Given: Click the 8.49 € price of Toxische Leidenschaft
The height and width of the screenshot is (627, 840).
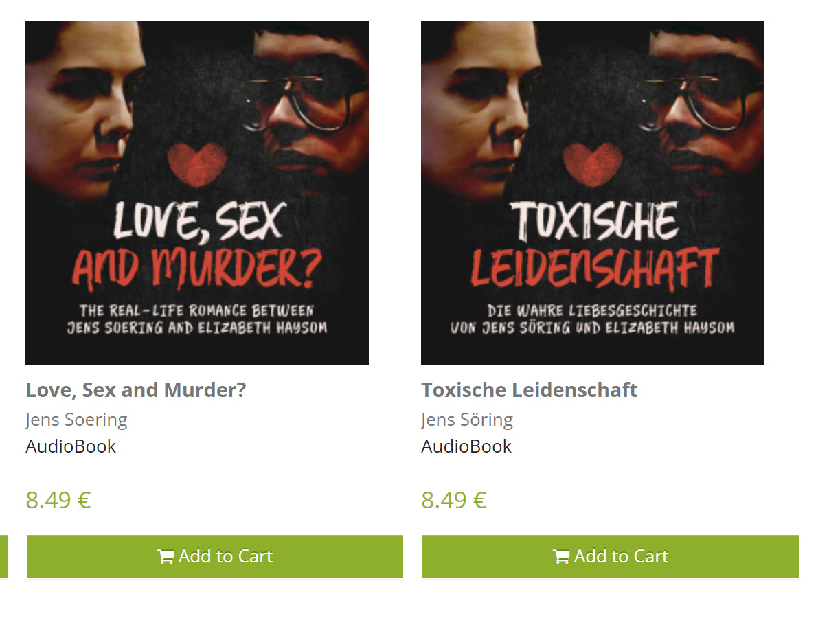Looking at the screenshot, I should pos(454,500).
